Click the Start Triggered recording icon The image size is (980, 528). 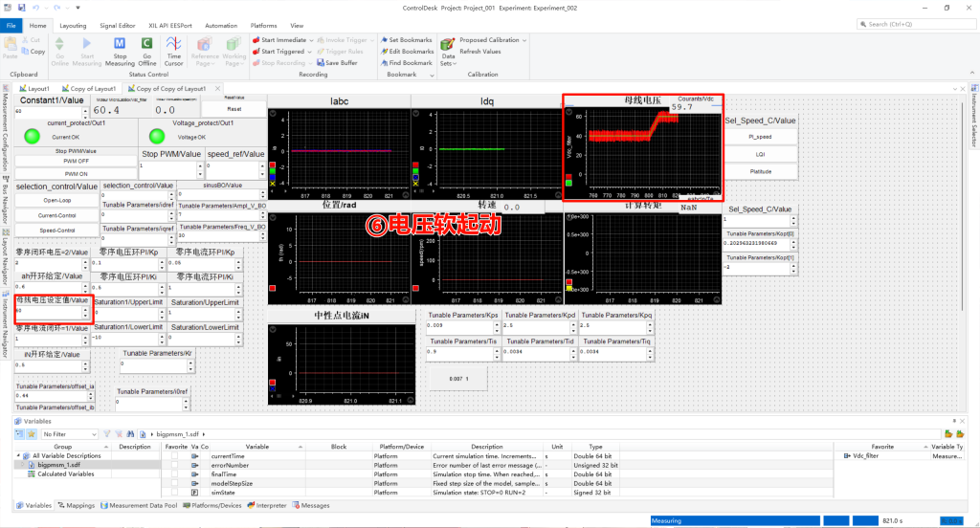[256, 52]
